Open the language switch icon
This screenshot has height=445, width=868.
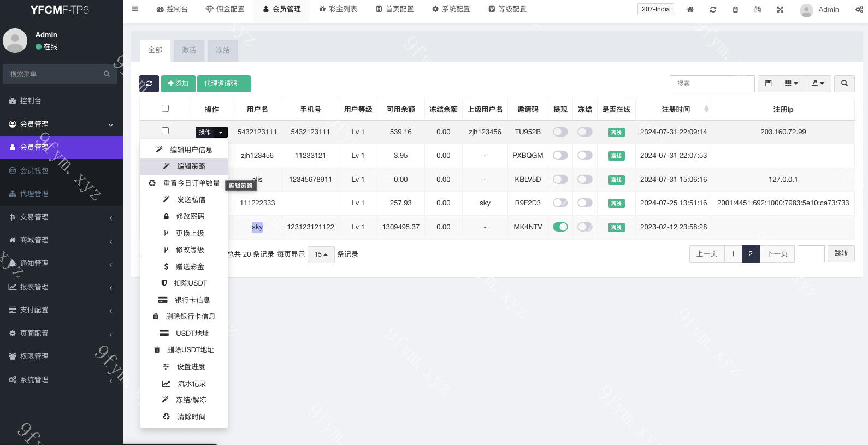pyautogui.click(x=758, y=9)
